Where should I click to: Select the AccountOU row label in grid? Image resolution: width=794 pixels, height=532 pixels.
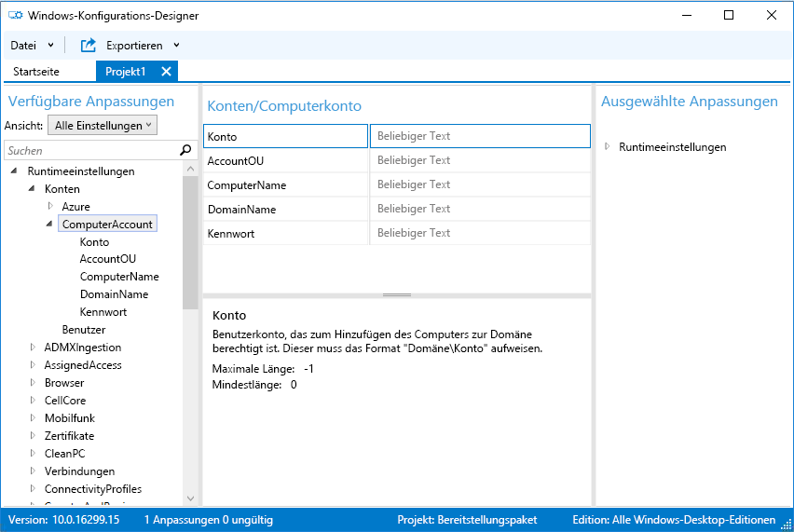click(285, 160)
